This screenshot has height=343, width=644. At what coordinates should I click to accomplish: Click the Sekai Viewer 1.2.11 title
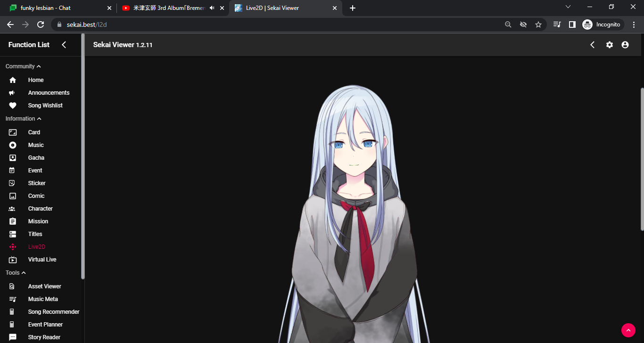coord(123,45)
